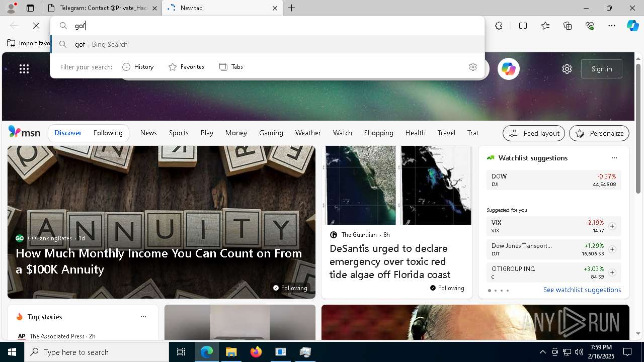
Task: Open a new tab with plus button
Action: [x=292, y=8]
